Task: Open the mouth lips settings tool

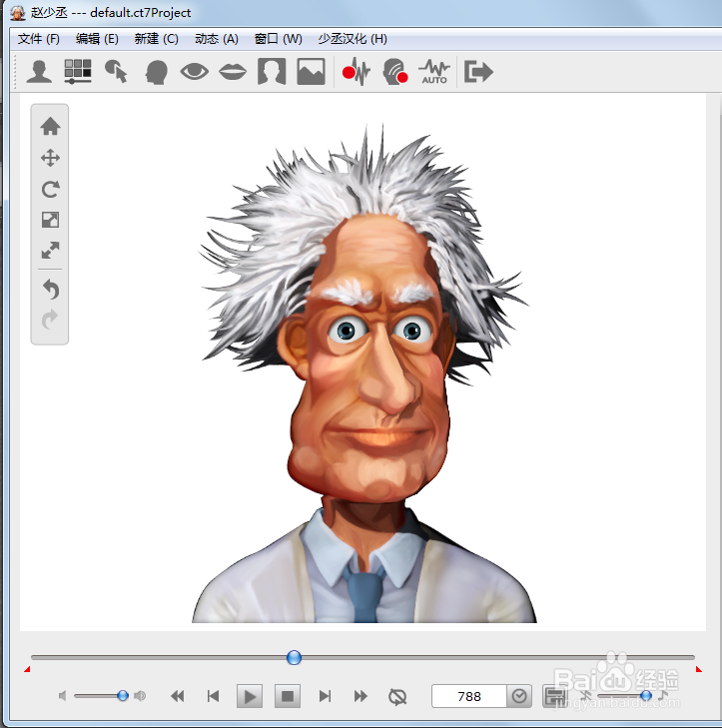Action: (232, 72)
